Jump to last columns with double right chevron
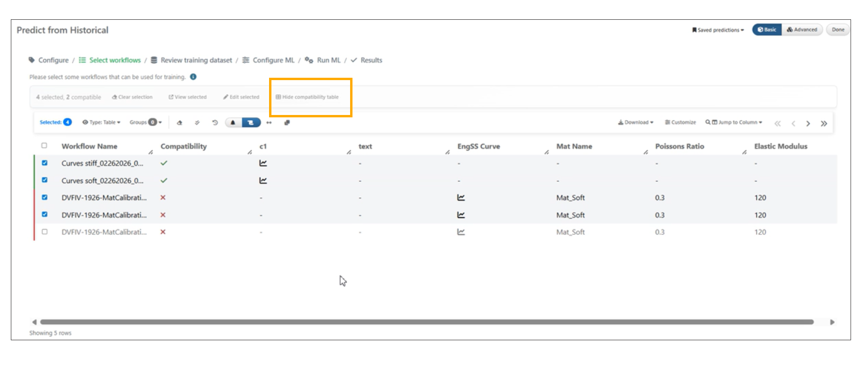This screenshot has width=868, height=377. pyautogui.click(x=824, y=123)
